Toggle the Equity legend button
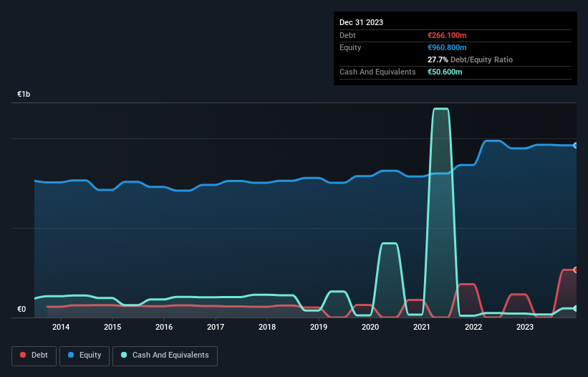Screen dimensions: 588x377 [85, 355]
